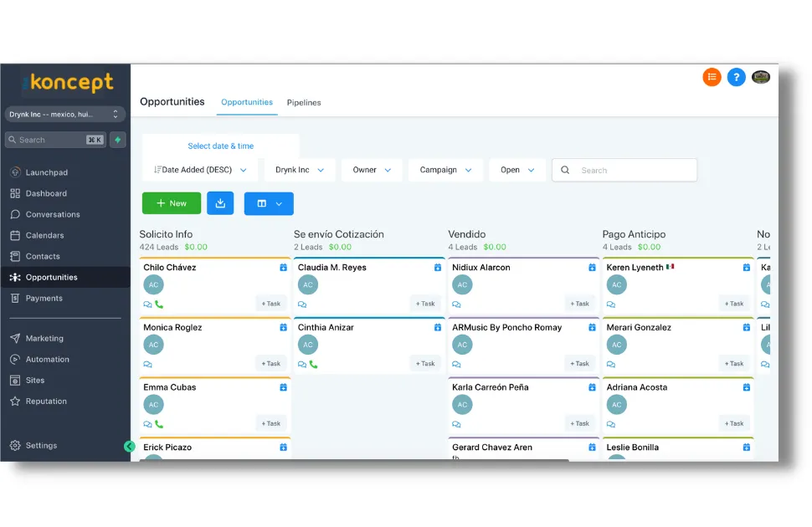Click the Select date & time link
Image resolution: width=812 pixels, height=527 pixels.
point(221,146)
